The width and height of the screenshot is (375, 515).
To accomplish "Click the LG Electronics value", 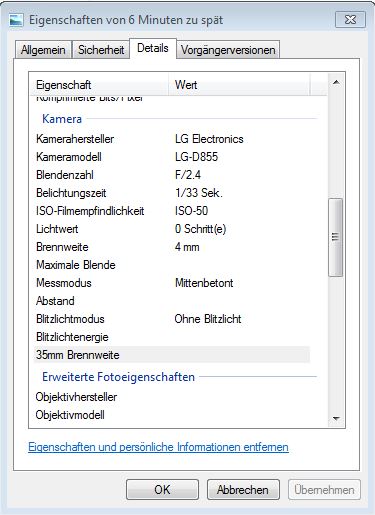I will 209,139.
